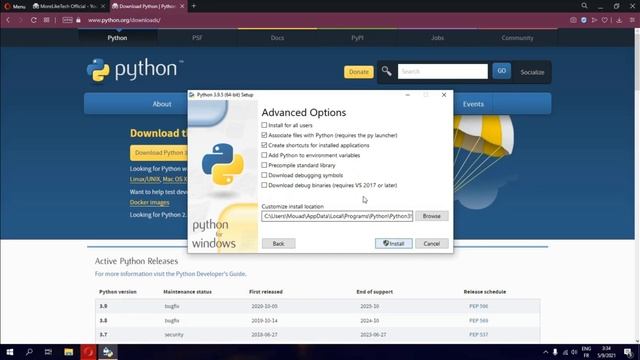Screen dimensions: 640x360
Task: Open the Linux/UNIX download link
Action: (145, 179)
